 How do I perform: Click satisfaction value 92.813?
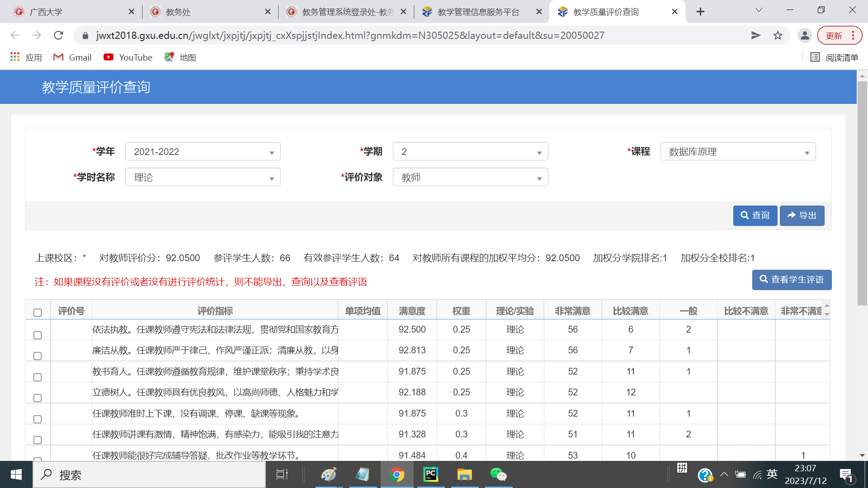412,350
